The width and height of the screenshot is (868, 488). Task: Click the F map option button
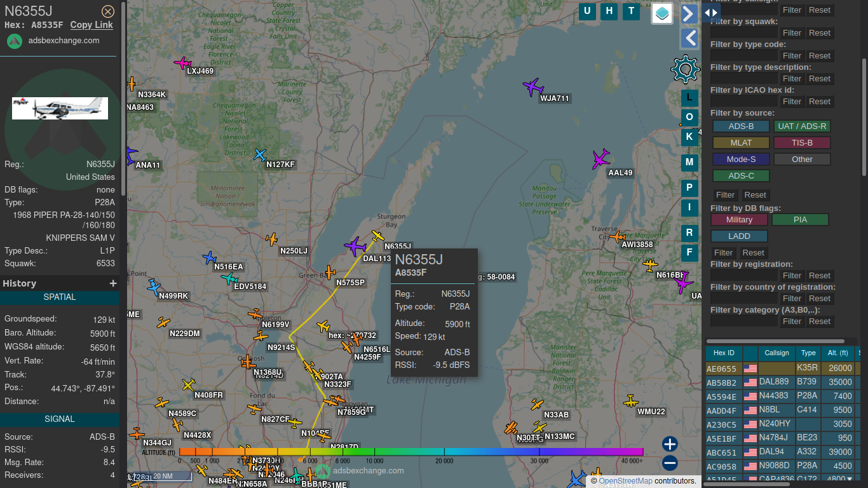point(689,252)
